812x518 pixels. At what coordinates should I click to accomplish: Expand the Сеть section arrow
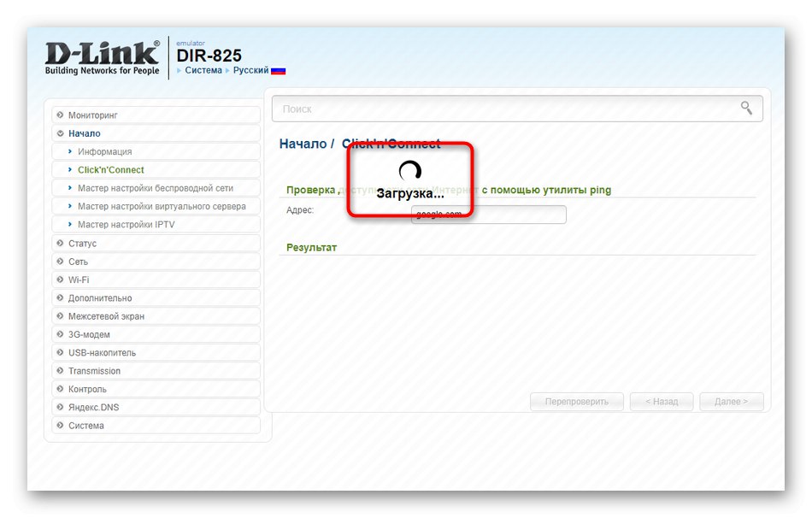point(60,261)
